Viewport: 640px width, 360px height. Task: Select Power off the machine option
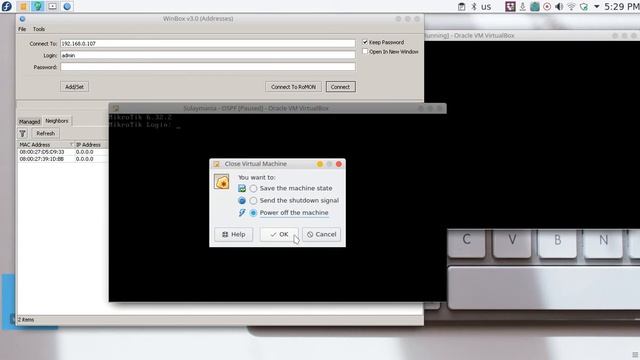click(x=290, y=213)
